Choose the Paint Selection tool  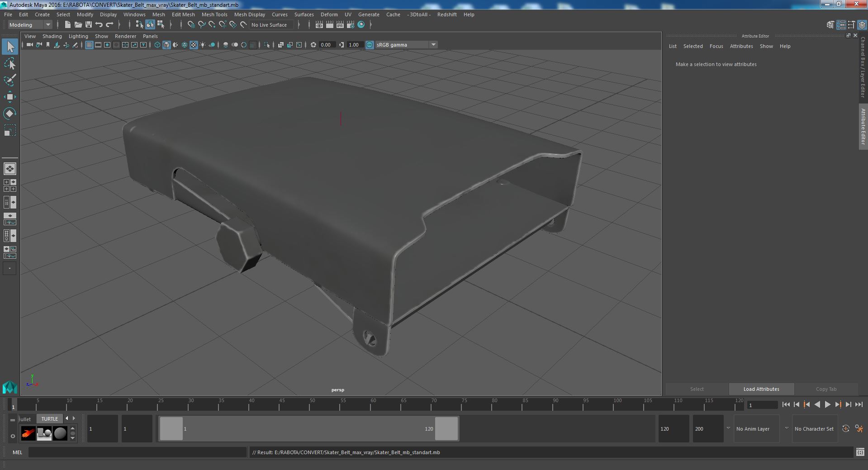pos(9,80)
